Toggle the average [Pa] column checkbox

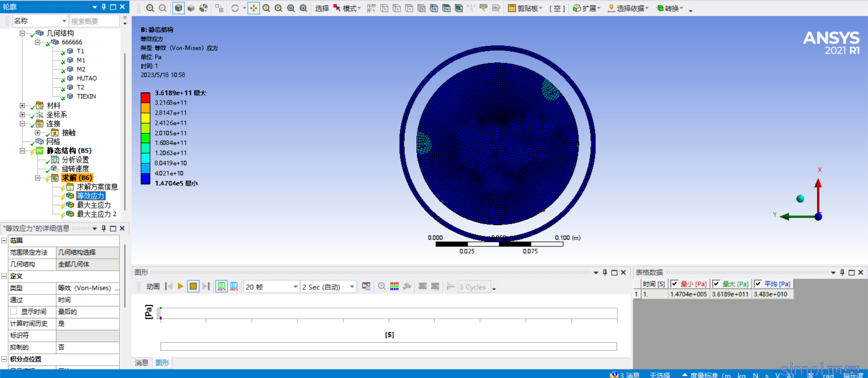(x=758, y=284)
